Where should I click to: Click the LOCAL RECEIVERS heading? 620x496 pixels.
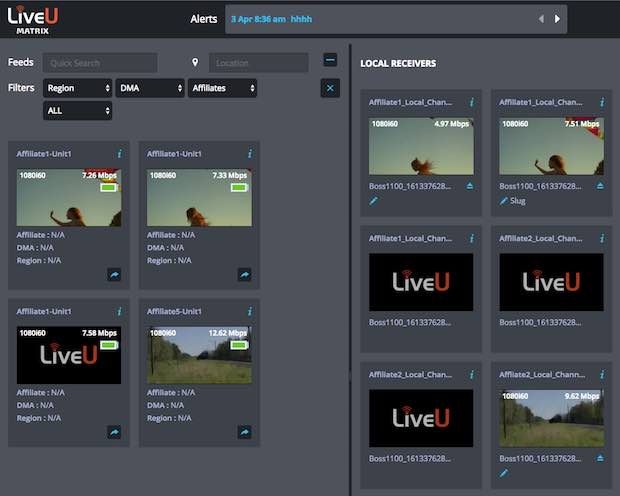[398, 63]
